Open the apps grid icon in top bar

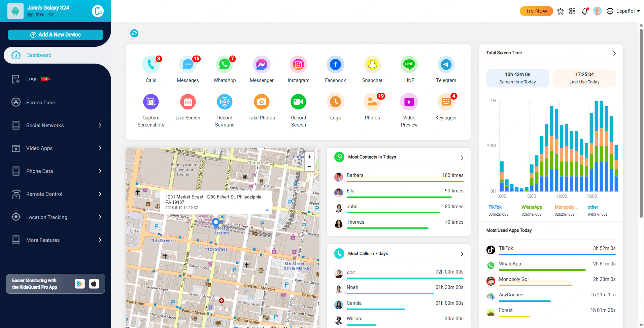(x=572, y=11)
